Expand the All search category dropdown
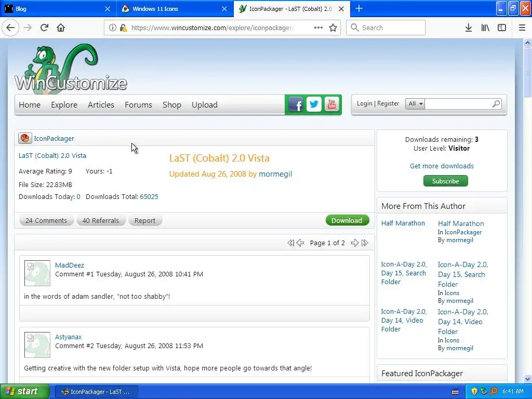The height and width of the screenshot is (399, 532). pyautogui.click(x=415, y=103)
